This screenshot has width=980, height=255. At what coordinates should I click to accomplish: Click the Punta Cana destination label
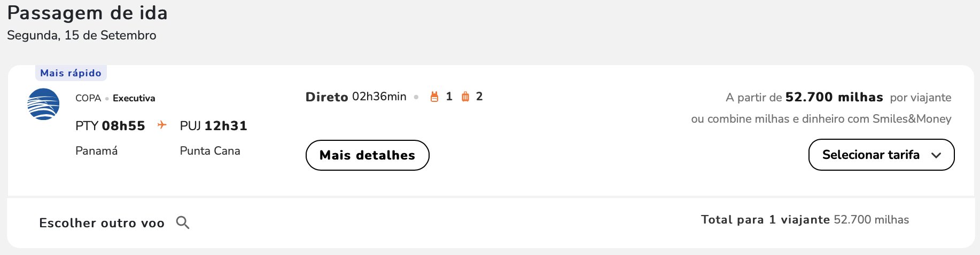coord(210,151)
